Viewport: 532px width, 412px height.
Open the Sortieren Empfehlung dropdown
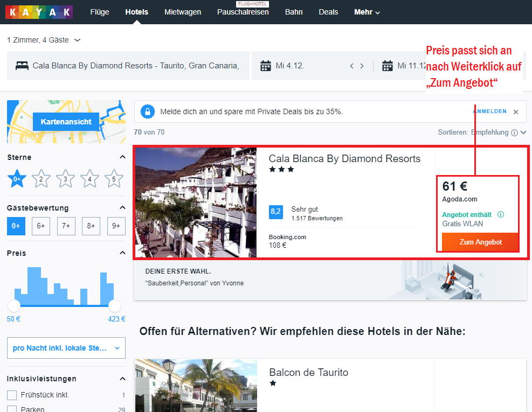tap(482, 132)
